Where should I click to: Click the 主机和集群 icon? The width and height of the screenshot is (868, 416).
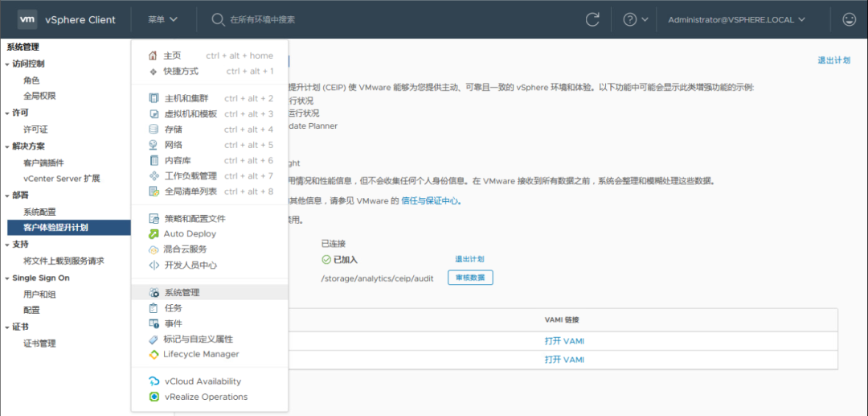tap(154, 99)
